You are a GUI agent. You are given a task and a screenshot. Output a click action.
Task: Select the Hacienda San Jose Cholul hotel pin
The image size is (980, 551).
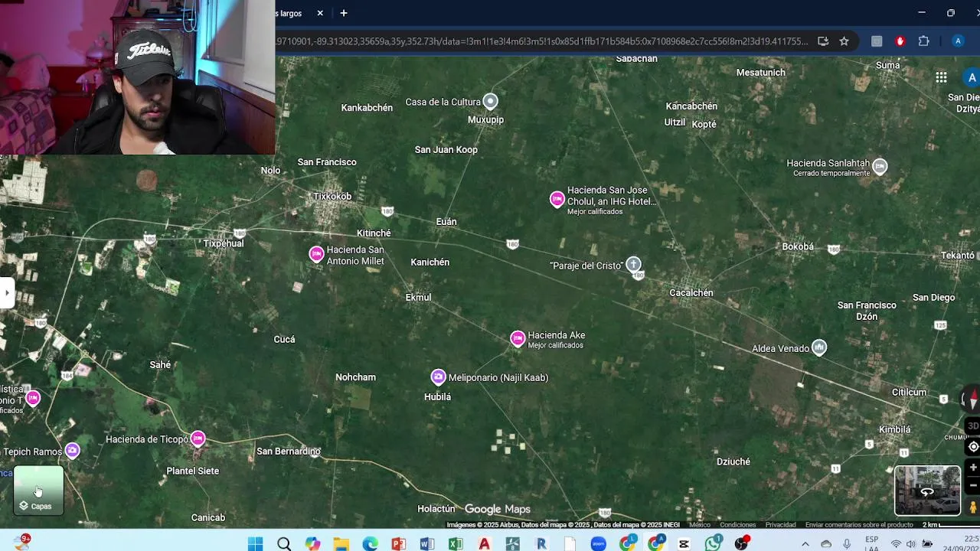point(557,200)
